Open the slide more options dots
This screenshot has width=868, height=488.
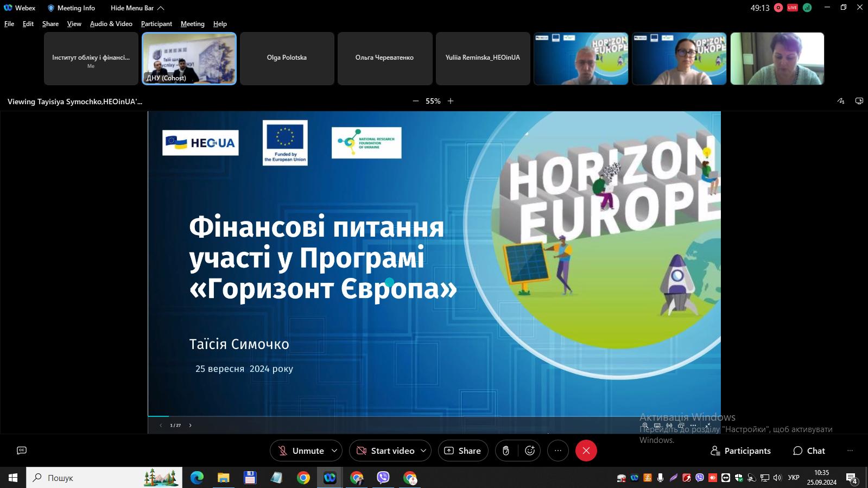(693, 426)
